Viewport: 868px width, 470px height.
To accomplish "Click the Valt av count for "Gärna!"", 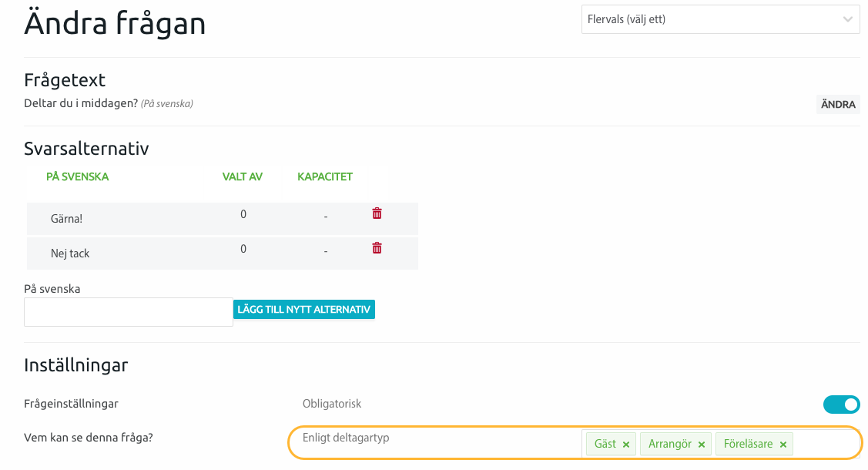I will (x=243, y=214).
